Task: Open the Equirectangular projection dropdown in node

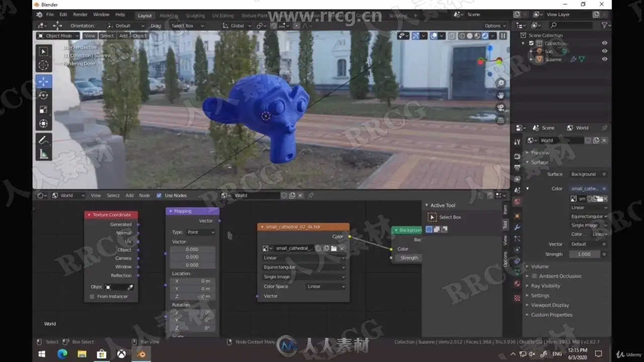Action: click(304, 267)
